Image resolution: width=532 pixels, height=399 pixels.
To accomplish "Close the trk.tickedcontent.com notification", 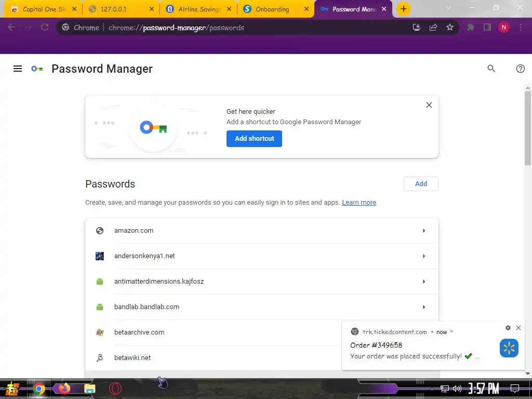I will [518, 328].
